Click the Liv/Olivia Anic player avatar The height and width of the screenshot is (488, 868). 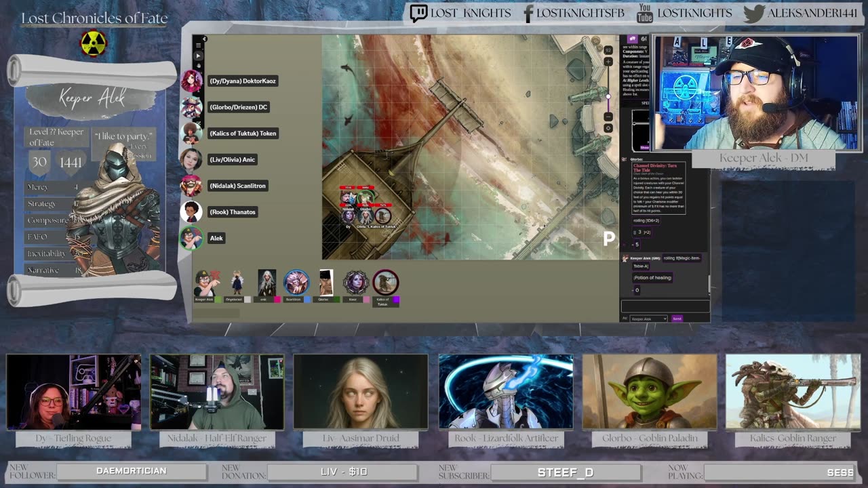191,159
